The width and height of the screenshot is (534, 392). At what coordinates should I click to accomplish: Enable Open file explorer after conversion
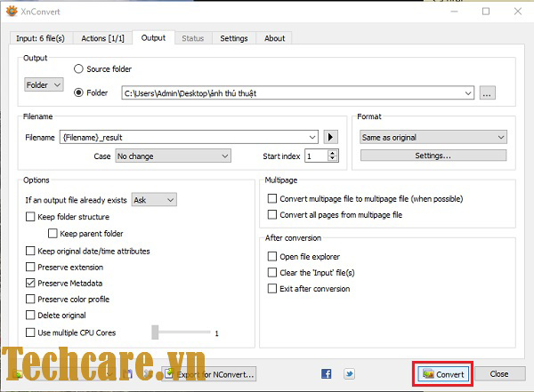click(x=272, y=256)
